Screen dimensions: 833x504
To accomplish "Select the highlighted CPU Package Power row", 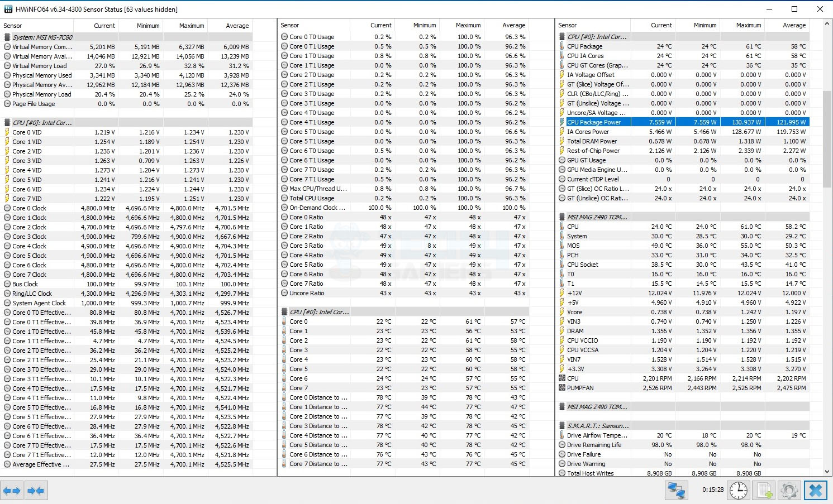I will [x=683, y=122].
